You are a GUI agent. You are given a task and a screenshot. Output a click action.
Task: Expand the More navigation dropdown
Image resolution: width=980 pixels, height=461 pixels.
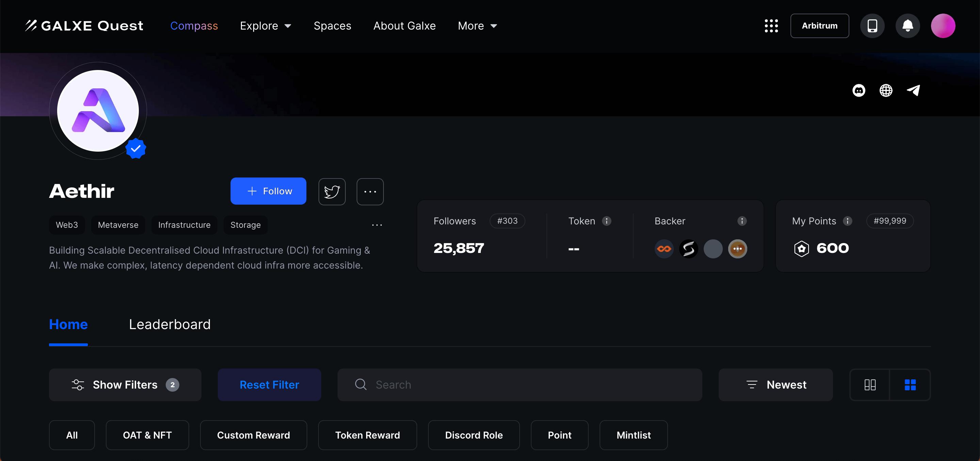(x=477, y=26)
